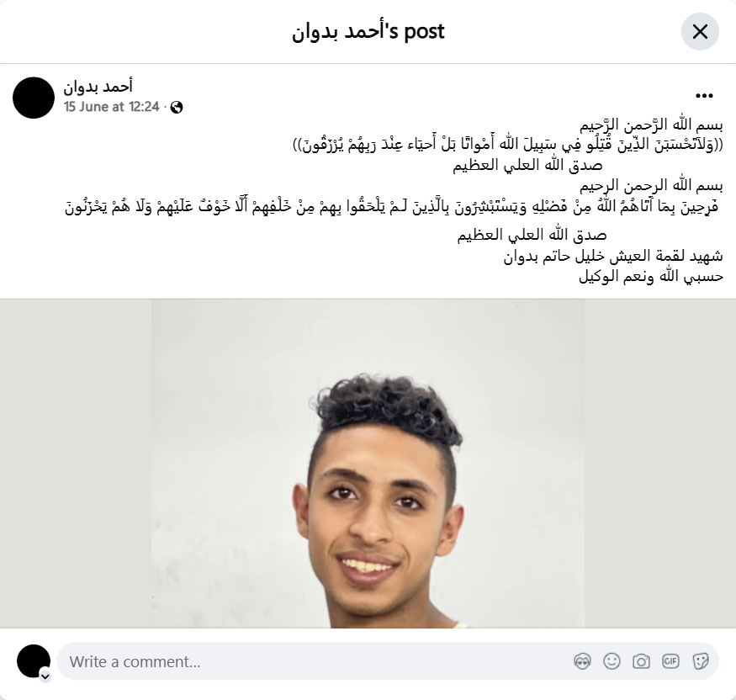Click the avatar sticker icon in comment box
The height and width of the screenshot is (700, 736).
[582, 661]
